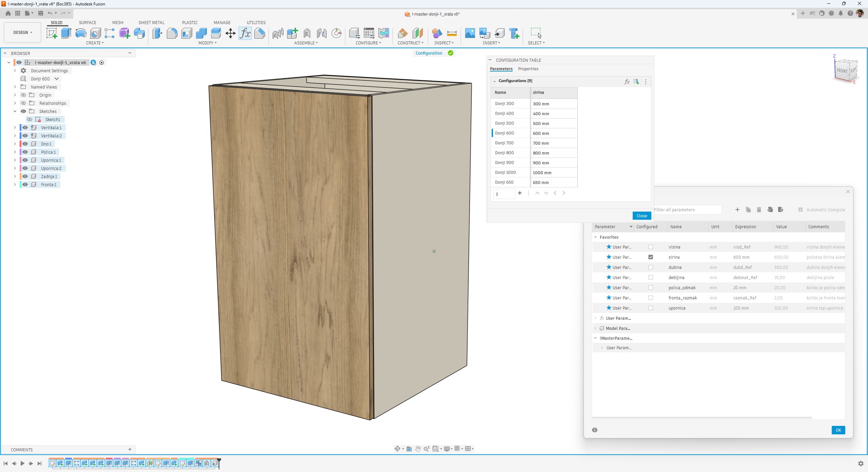
Task: Click the ViewCube FRONT face
Action: (842, 71)
